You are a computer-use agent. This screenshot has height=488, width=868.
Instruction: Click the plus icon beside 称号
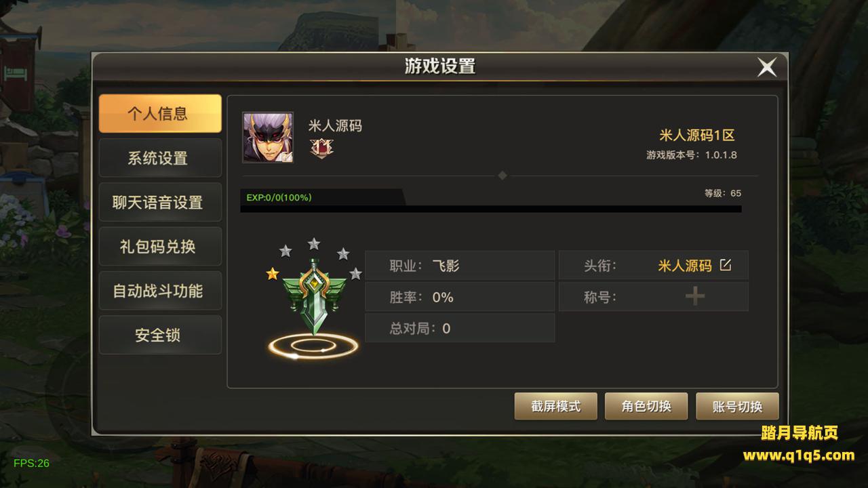(695, 296)
